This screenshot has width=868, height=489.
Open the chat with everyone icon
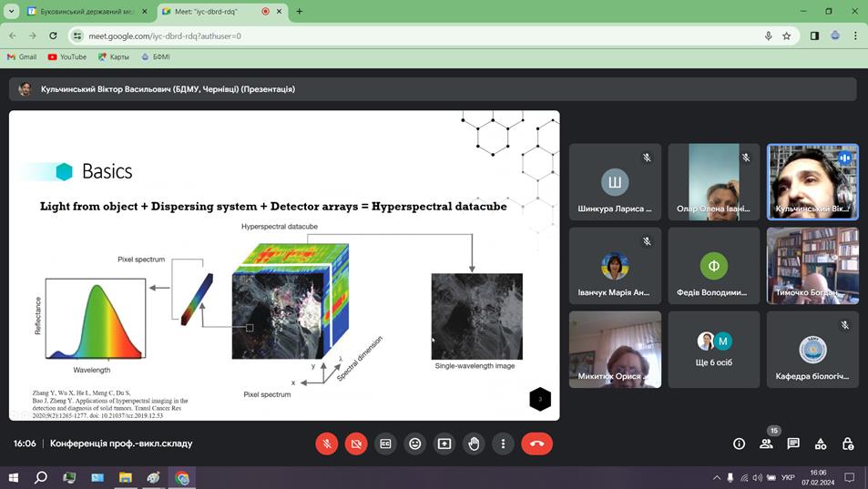(x=793, y=443)
